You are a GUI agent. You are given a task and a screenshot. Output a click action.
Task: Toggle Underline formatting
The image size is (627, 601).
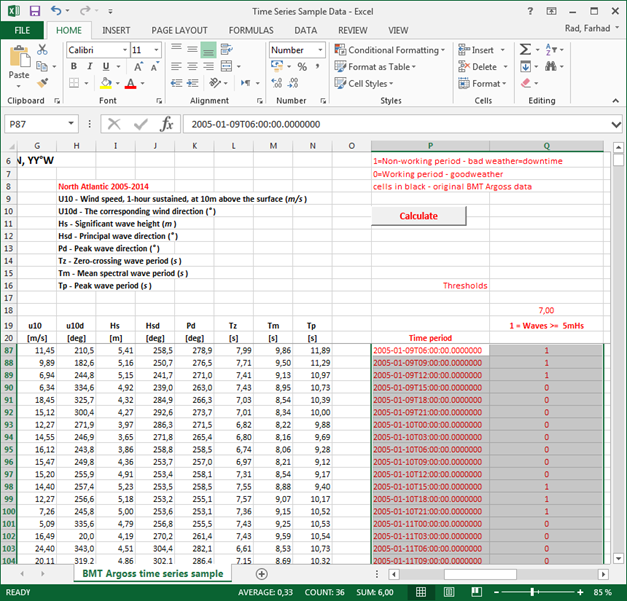pos(106,66)
